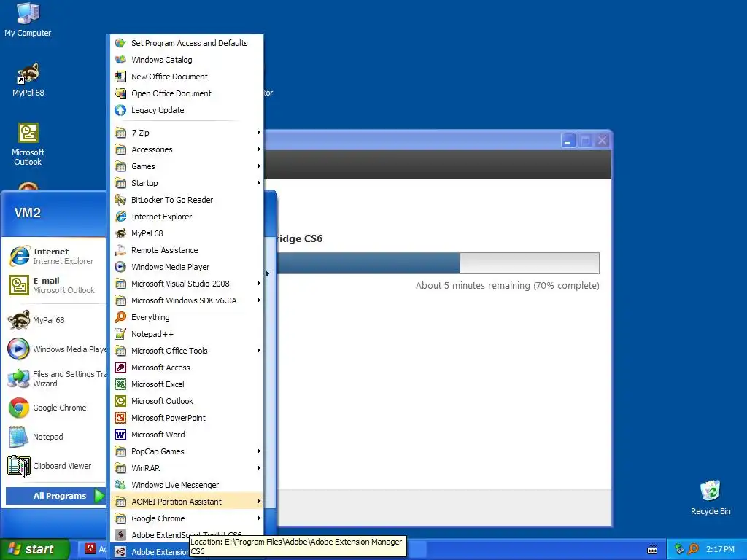Click Microsoft Word icon
747x560 pixels.
tap(120, 435)
